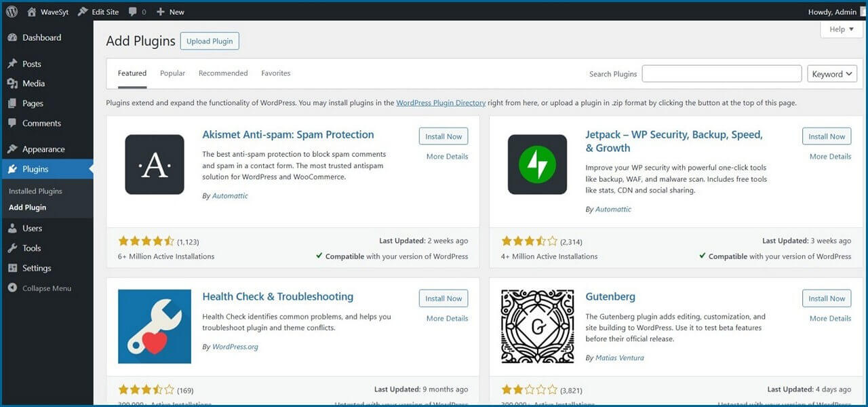Image resolution: width=868 pixels, height=407 pixels.
Task: Open the Gutenberg plugin title
Action: [610, 296]
